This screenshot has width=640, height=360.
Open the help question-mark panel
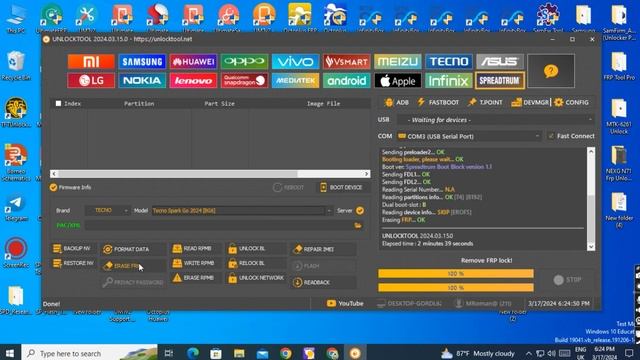551,71
